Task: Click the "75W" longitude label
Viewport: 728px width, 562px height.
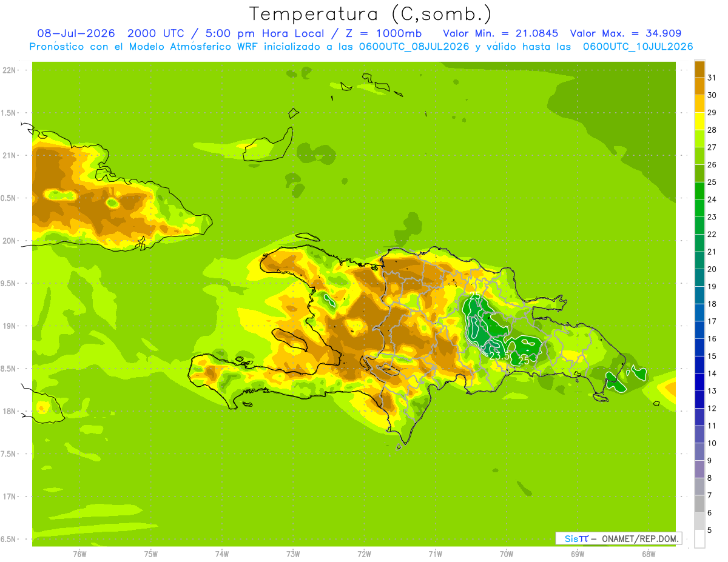Action: pos(150,554)
